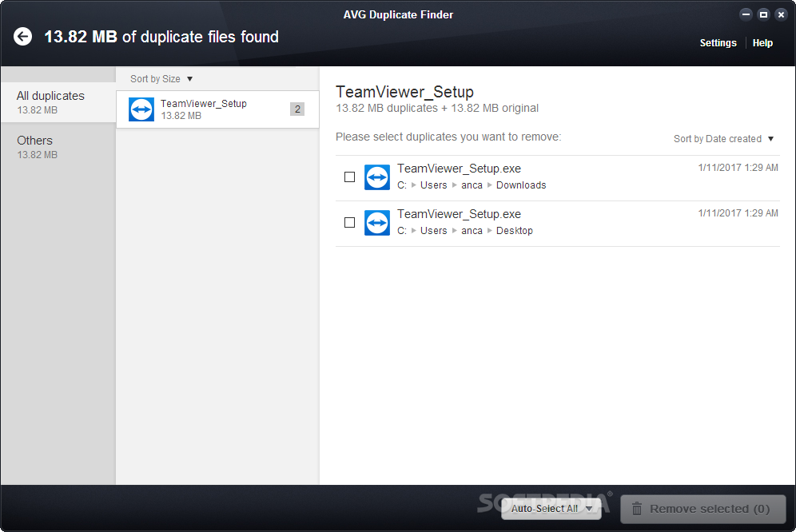
Task: Open Settings
Action: (x=718, y=43)
